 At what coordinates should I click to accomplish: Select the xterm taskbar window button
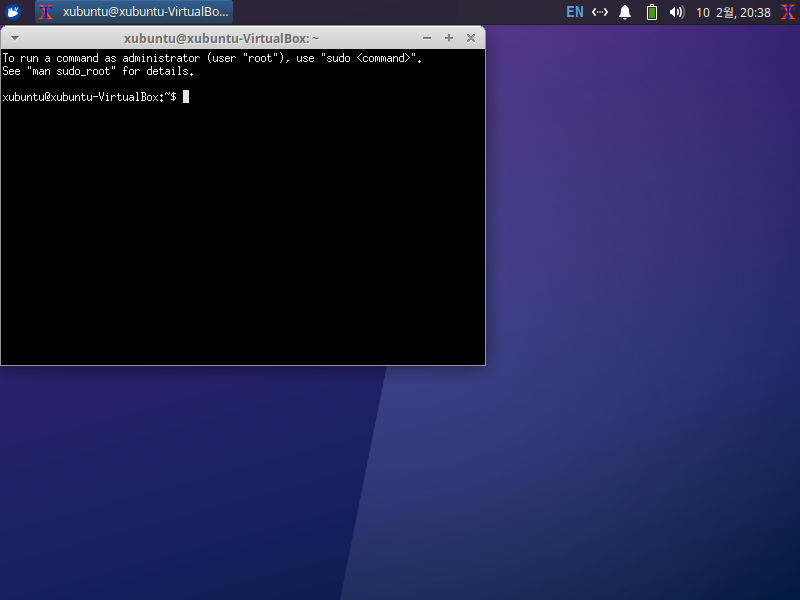(x=134, y=12)
